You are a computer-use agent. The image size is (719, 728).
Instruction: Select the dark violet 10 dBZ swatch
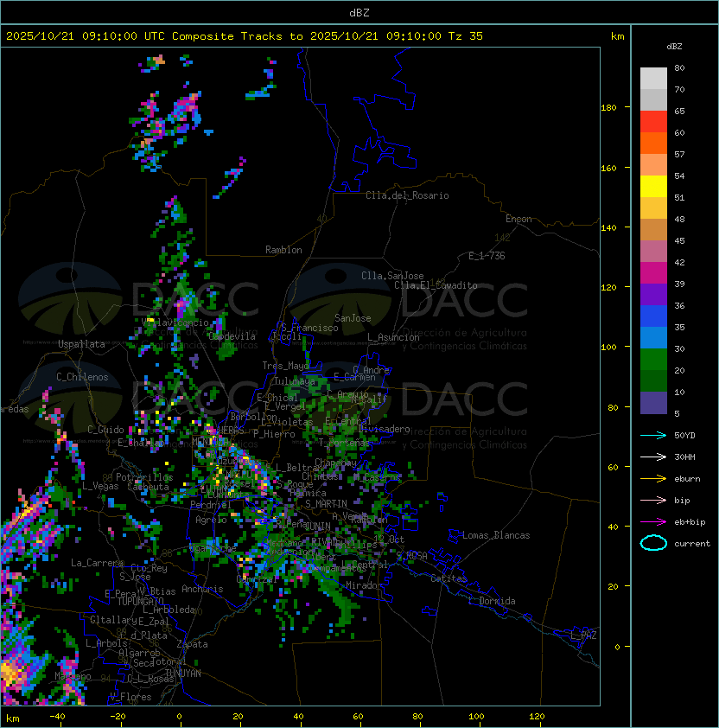[653, 403]
